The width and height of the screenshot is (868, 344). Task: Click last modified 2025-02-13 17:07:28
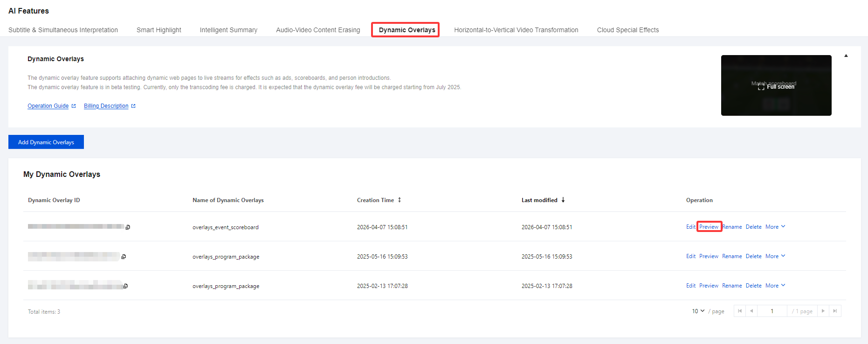coord(547,286)
